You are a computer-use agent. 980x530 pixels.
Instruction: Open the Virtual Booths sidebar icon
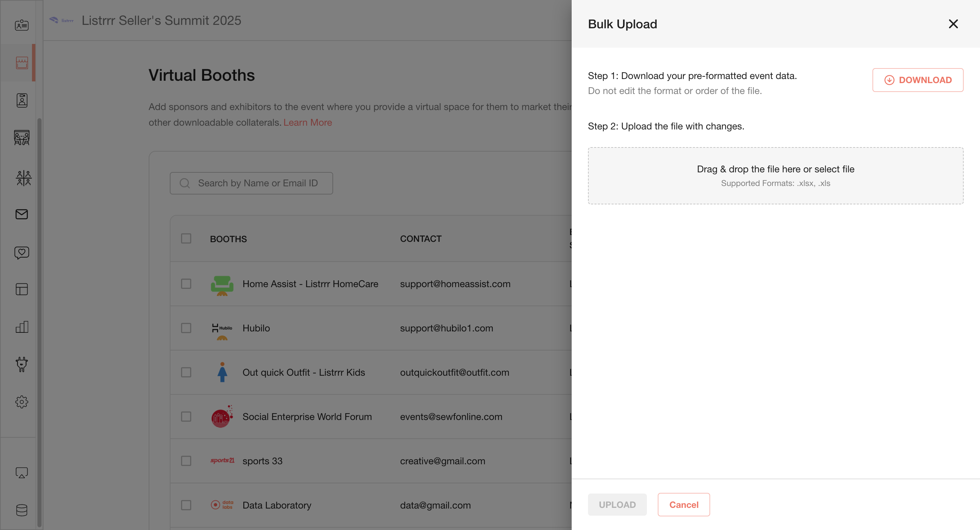22,63
